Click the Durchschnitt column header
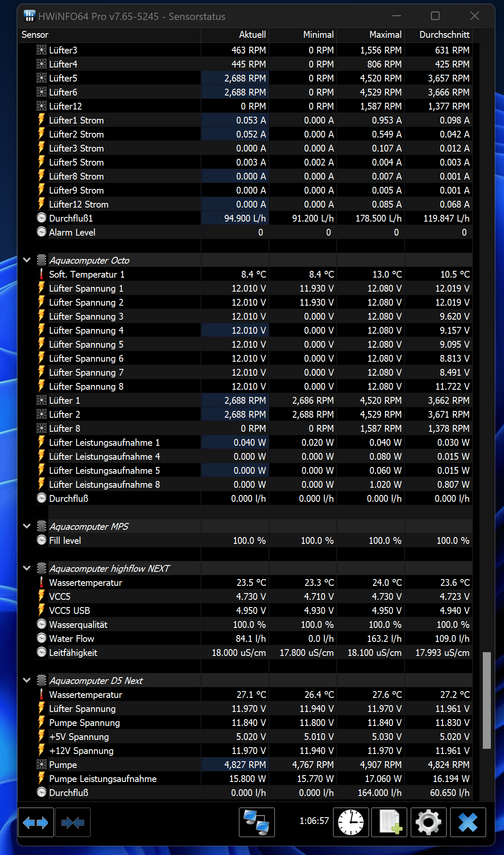Image resolution: width=504 pixels, height=855 pixels. pyautogui.click(x=439, y=35)
